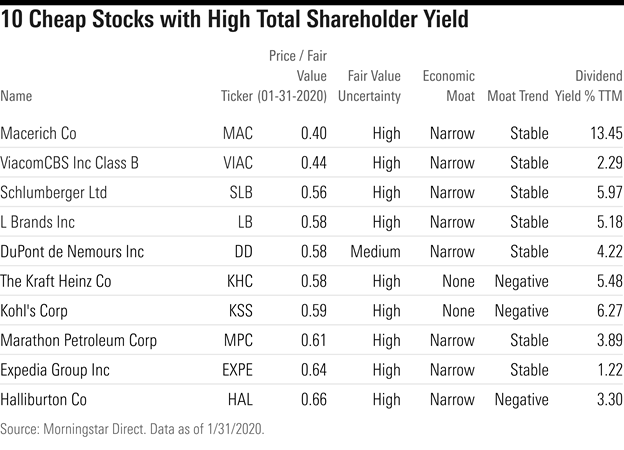This screenshot has height=450, width=624.
Task: Click the Moat Trend column header
Action: point(517,96)
